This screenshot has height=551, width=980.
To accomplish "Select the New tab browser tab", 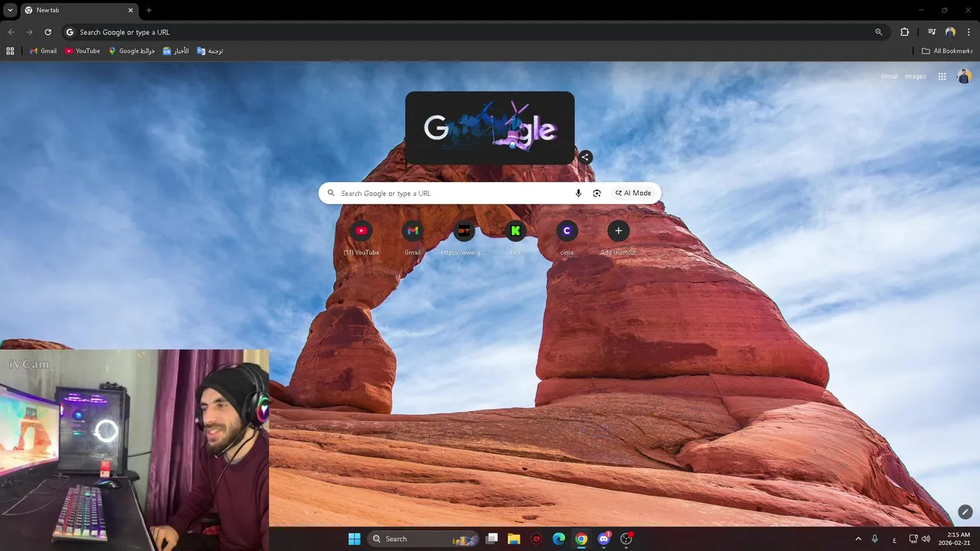I will point(79,10).
